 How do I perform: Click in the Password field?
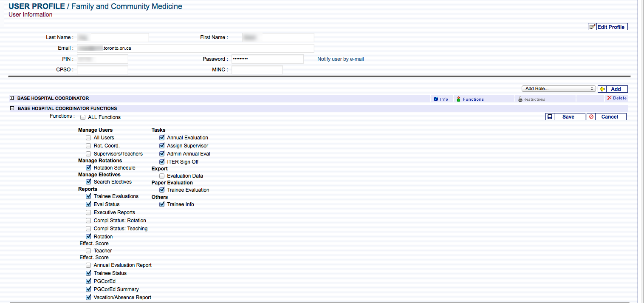(x=267, y=59)
